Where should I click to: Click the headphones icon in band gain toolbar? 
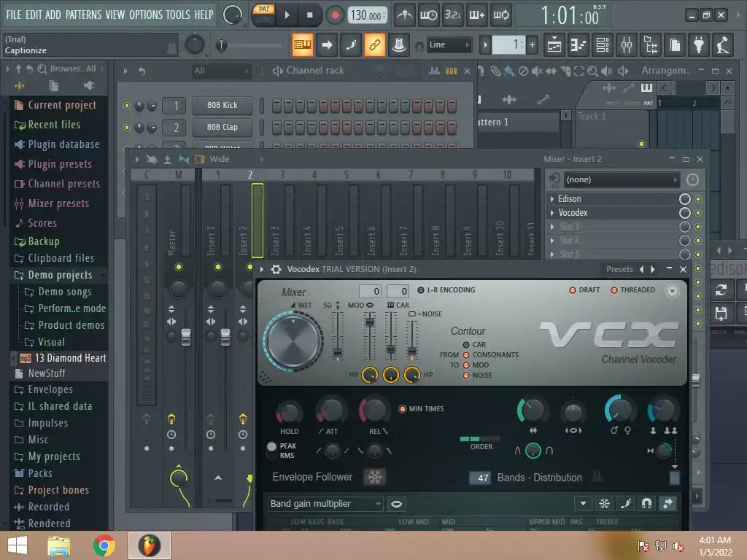646,503
